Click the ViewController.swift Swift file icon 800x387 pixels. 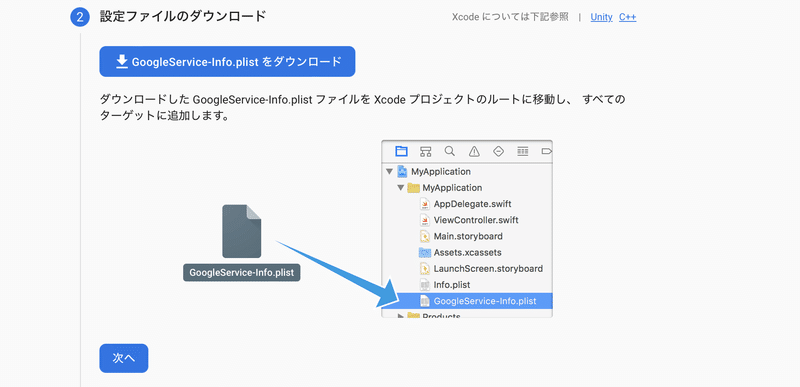424,220
